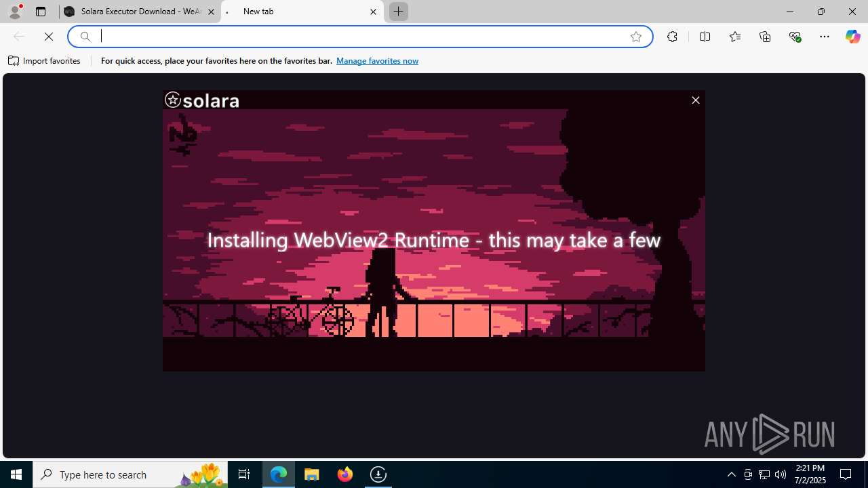Screen dimensions: 868x488
Task: Close the Solara installer overlay
Action: (695, 100)
